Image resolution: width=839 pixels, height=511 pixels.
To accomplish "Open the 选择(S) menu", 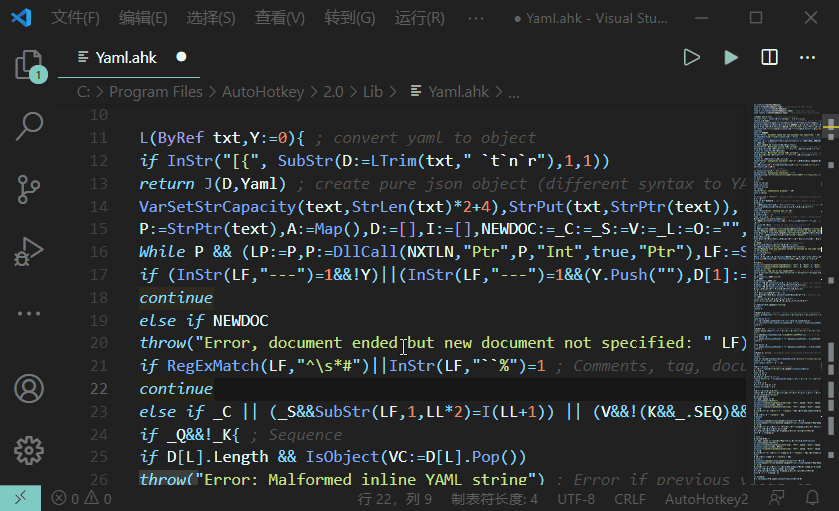I will pyautogui.click(x=211, y=18).
